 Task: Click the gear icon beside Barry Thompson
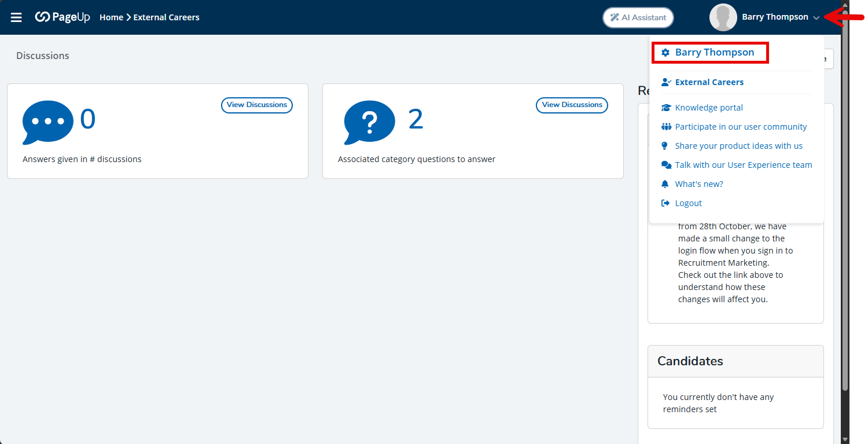665,53
